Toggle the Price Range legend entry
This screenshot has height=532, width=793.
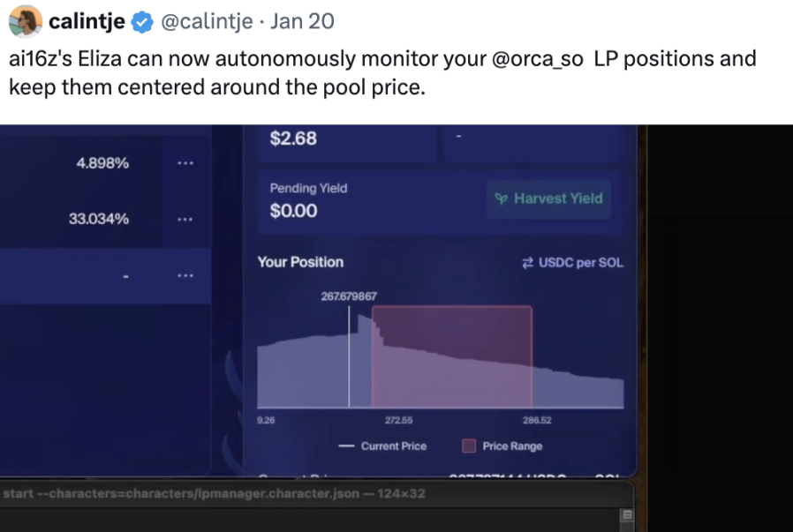[503, 446]
